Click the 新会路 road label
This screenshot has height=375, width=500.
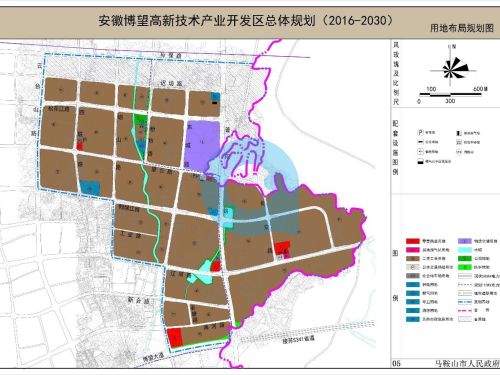tap(139, 300)
